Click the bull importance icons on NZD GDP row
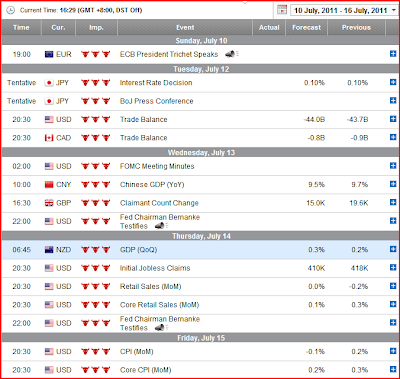Viewport: 400px width, 379px height. 96,250
